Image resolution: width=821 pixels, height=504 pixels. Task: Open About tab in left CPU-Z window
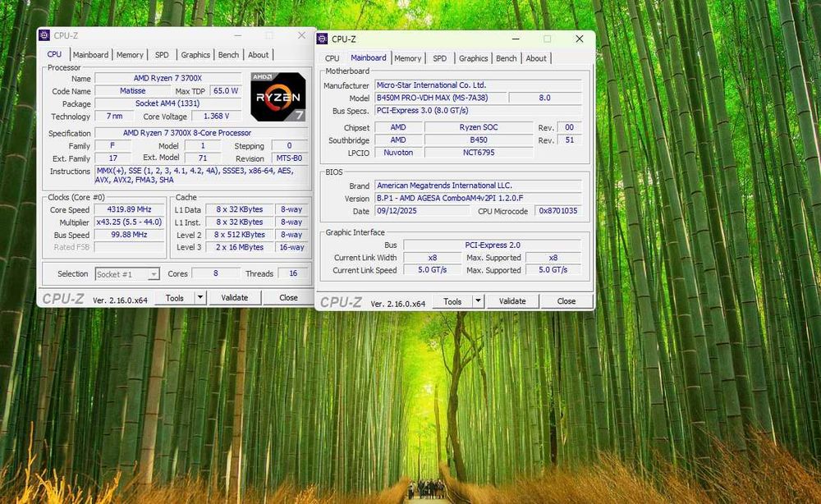pyautogui.click(x=258, y=54)
